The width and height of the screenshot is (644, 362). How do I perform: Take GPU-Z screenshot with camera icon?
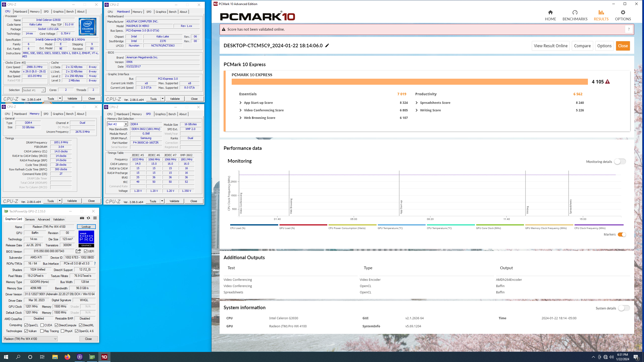tap(82, 218)
